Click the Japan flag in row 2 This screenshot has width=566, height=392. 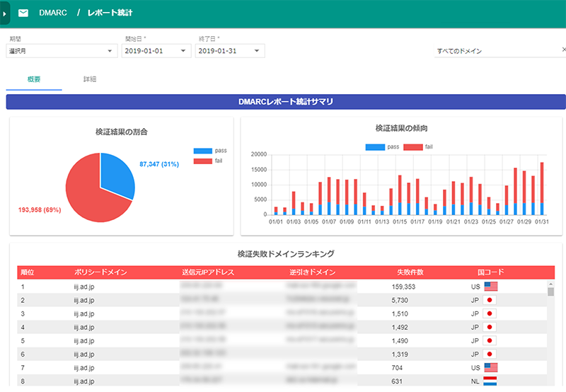click(x=488, y=300)
